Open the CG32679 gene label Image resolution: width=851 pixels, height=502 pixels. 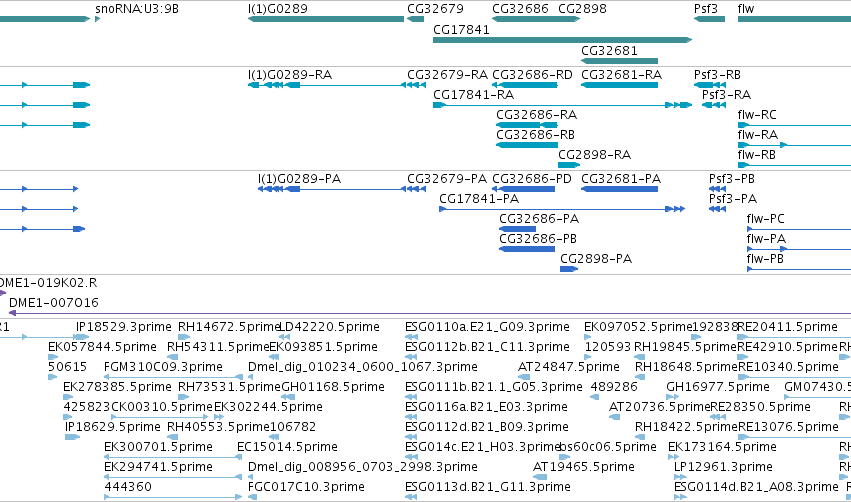pos(435,9)
